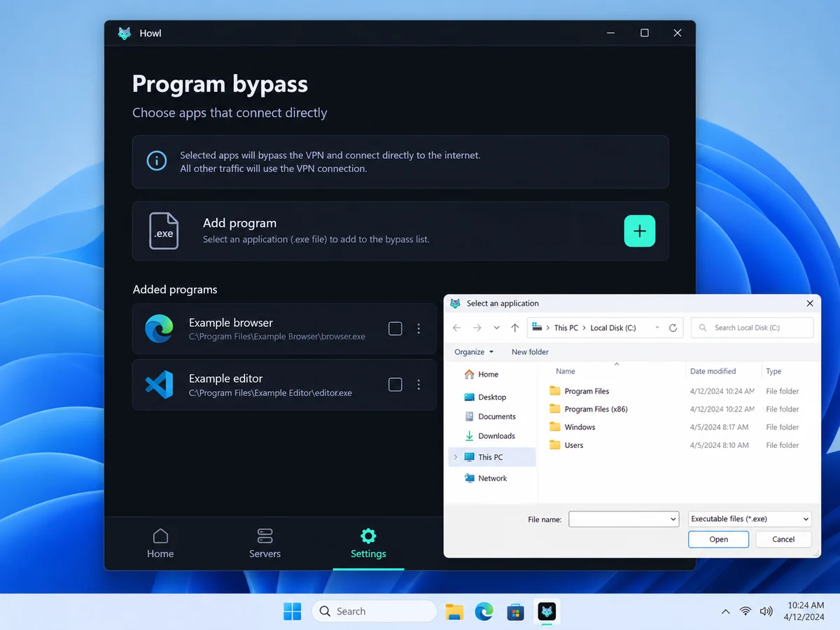
Task: Select the Users folder
Action: (566, 445)
